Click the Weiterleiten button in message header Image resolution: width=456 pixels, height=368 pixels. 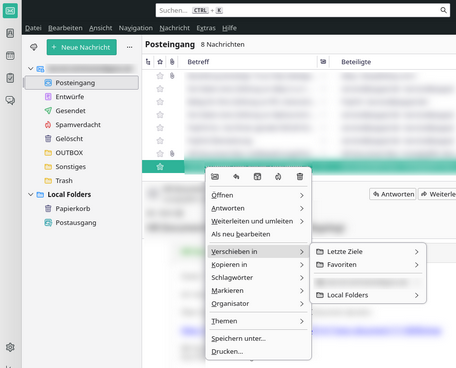437,194
